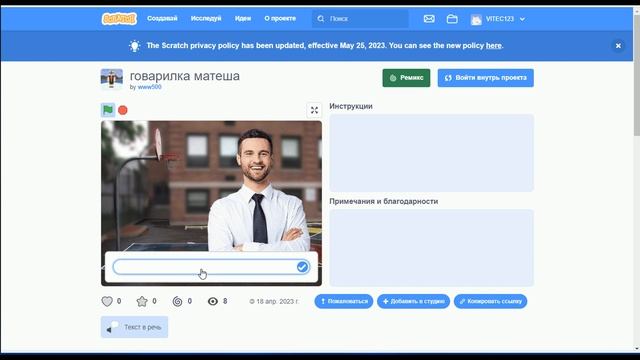
Task: Open the О проекте menu item
Action: [280, 18]
